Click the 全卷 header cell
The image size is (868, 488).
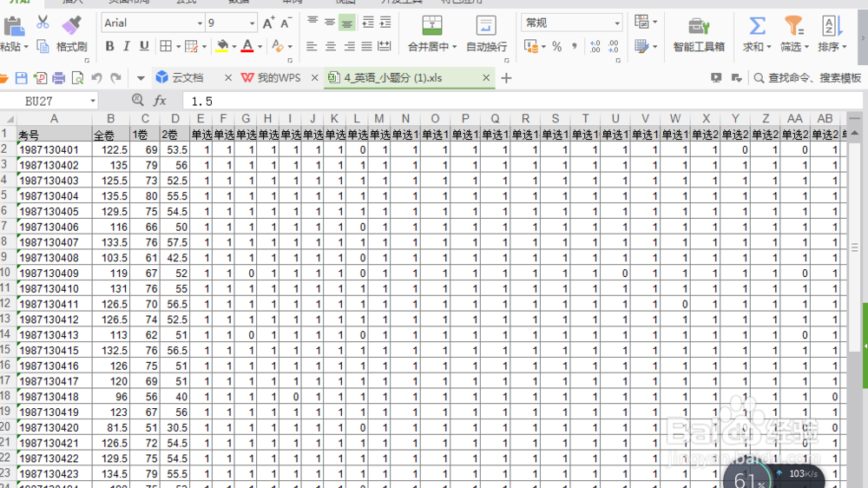pyautogui.click(x=111, y=135)
